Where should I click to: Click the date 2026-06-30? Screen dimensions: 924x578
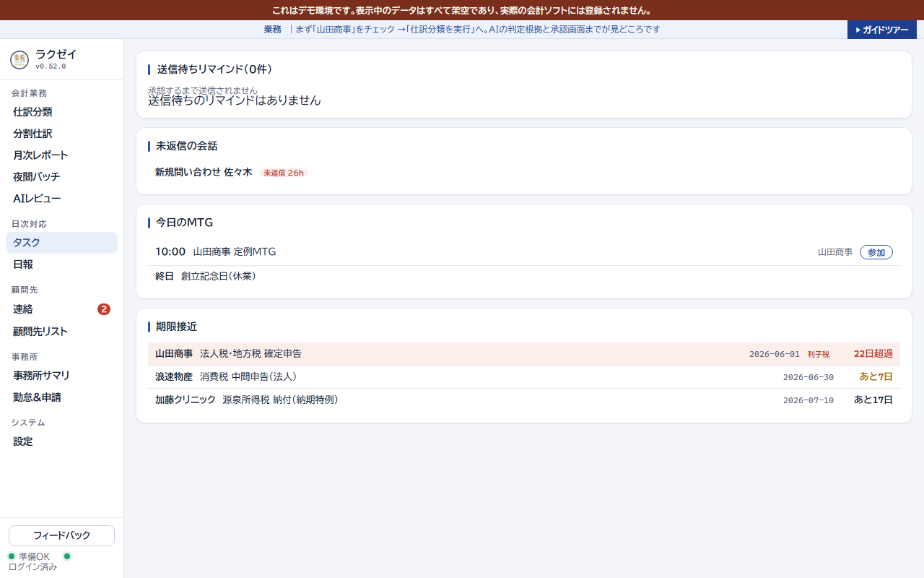[x=808, y=377]
